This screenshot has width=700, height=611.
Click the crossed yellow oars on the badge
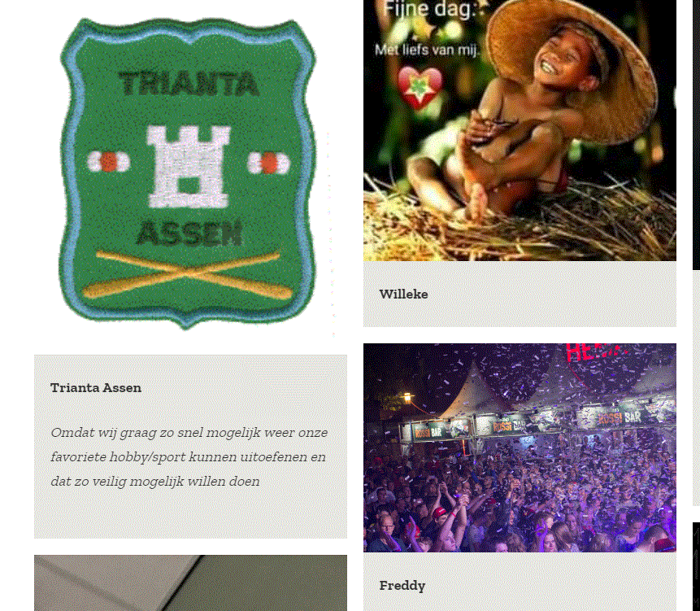(188, 275)
